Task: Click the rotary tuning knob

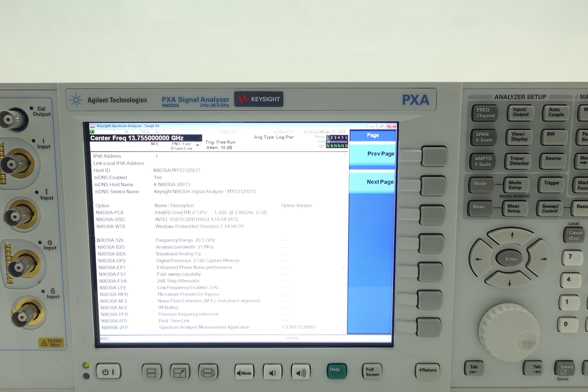Action: point(509,332)
